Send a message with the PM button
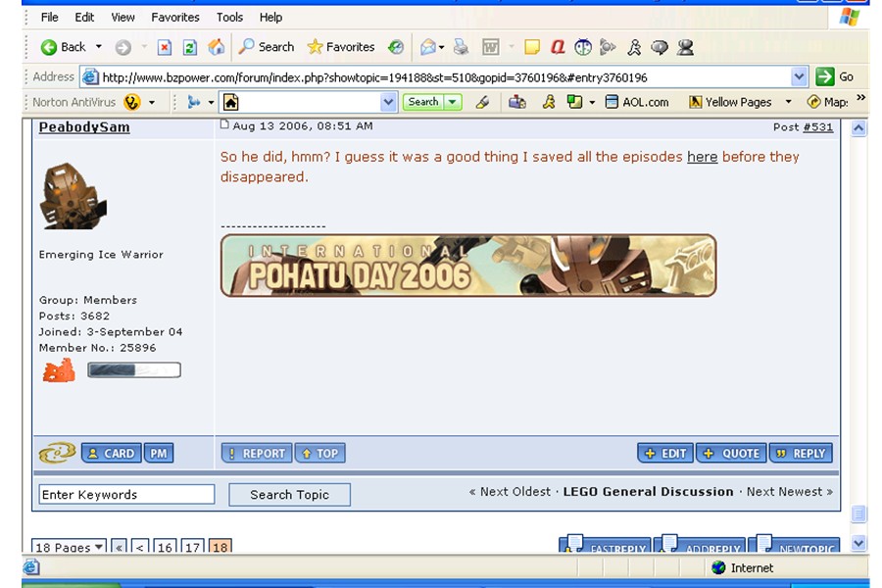 click(159, 453)
